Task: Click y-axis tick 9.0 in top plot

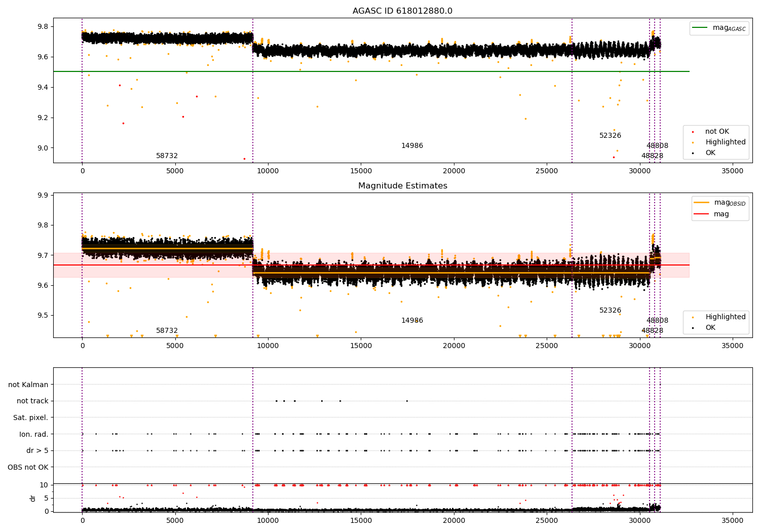Action: coord(43,148)
